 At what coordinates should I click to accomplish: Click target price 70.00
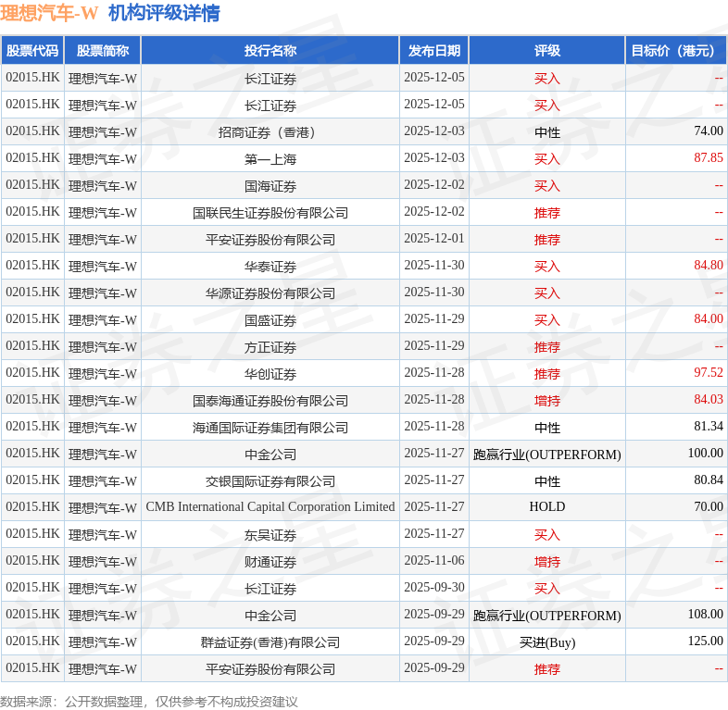[709, 506]
